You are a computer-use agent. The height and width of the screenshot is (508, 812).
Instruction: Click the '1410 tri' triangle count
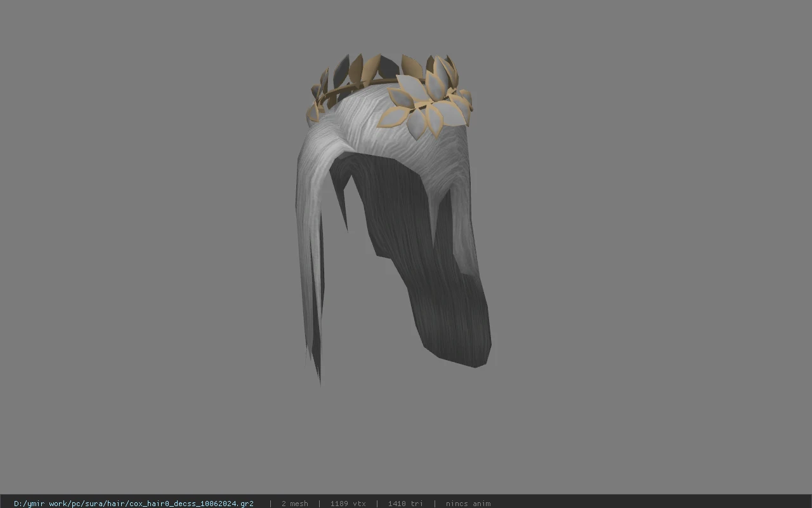[405, 504]
